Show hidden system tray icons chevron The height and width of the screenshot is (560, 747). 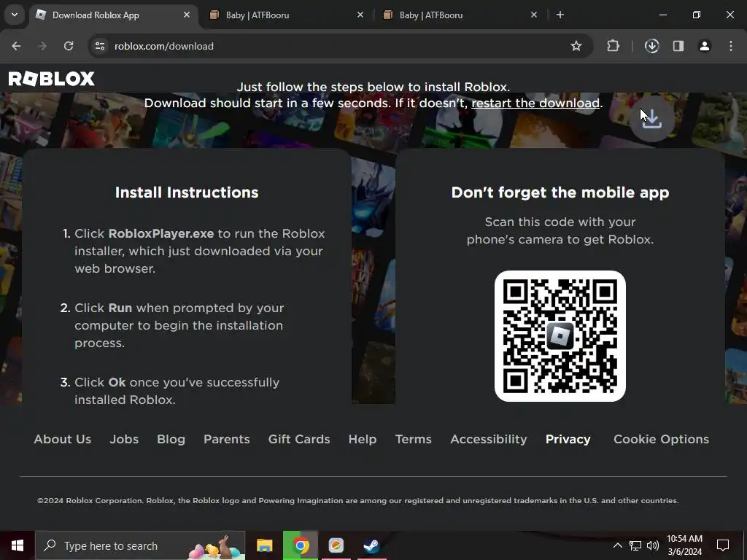(617, 545)
